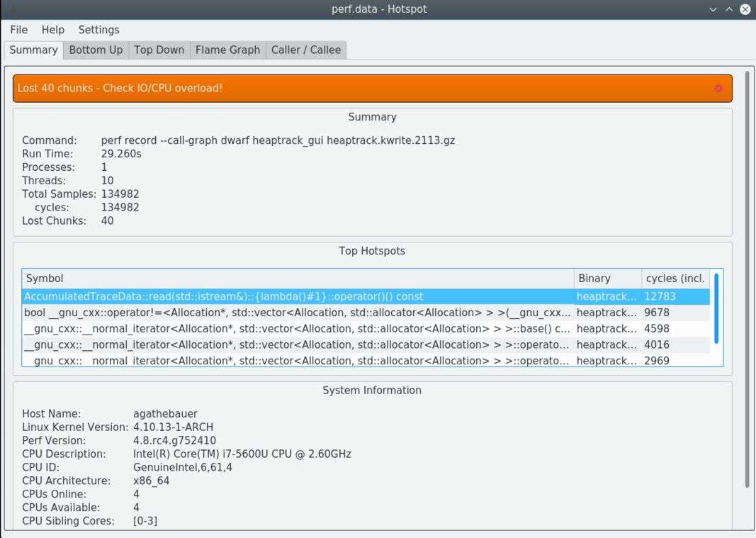Select the operator!= hotspot row with 9678 cycles

(x=298, y=313)
